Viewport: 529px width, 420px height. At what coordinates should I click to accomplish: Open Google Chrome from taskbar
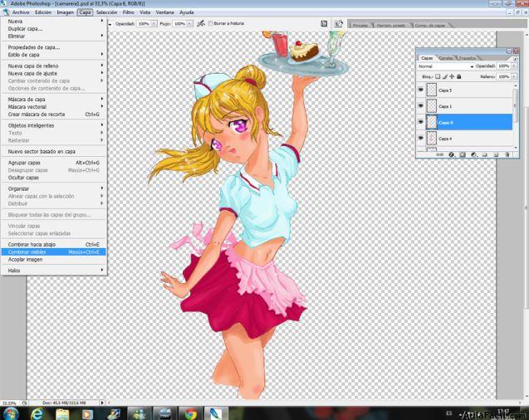(191, 413)
